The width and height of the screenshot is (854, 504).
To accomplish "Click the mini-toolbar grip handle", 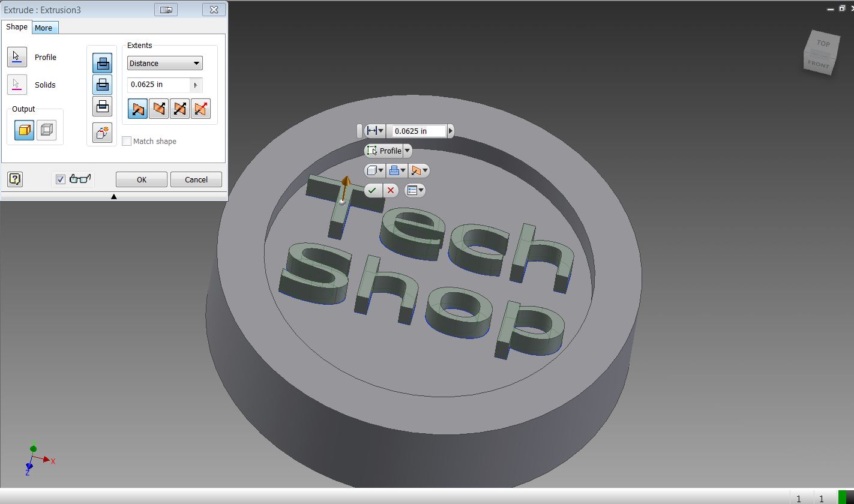I will 359,131.
